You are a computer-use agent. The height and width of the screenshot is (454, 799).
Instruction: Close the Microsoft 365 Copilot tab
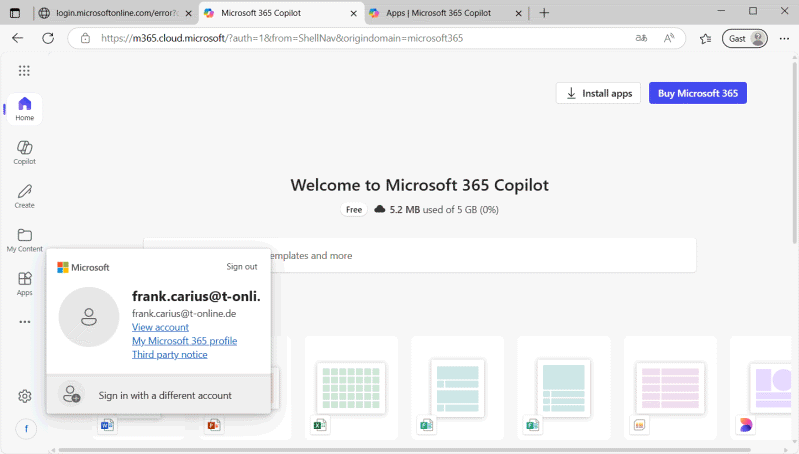(x=354, y=14)
